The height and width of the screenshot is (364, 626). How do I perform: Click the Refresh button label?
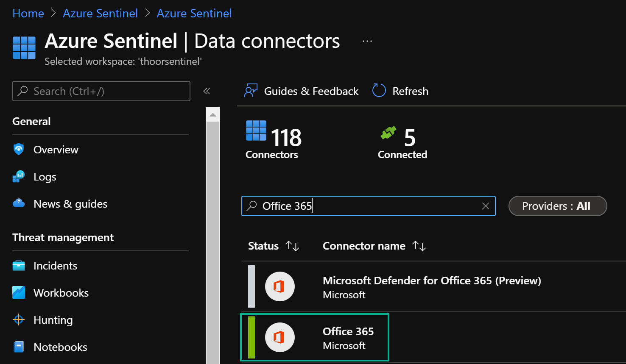click(x=411, y=91)
